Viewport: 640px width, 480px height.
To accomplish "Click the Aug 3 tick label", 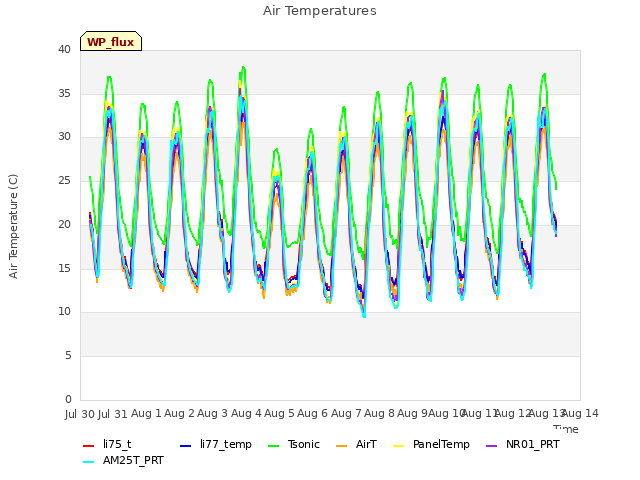I will click(212, 413).
